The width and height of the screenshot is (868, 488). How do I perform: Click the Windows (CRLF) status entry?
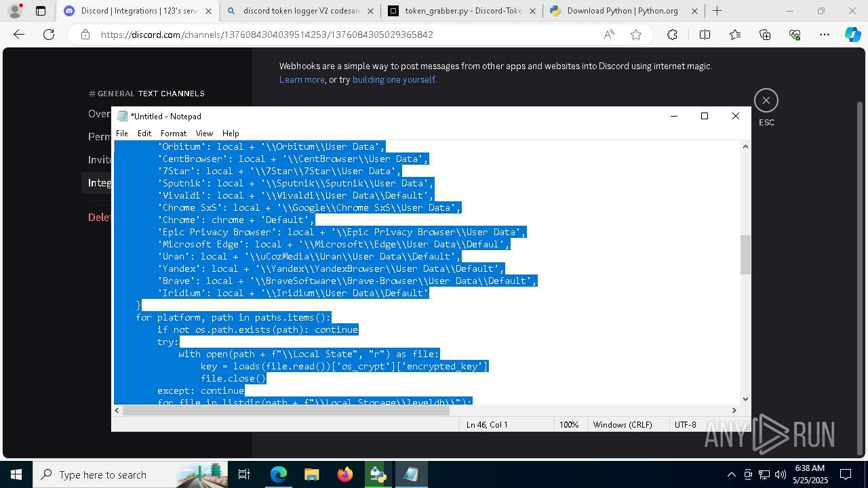click(x=623, y=424)
